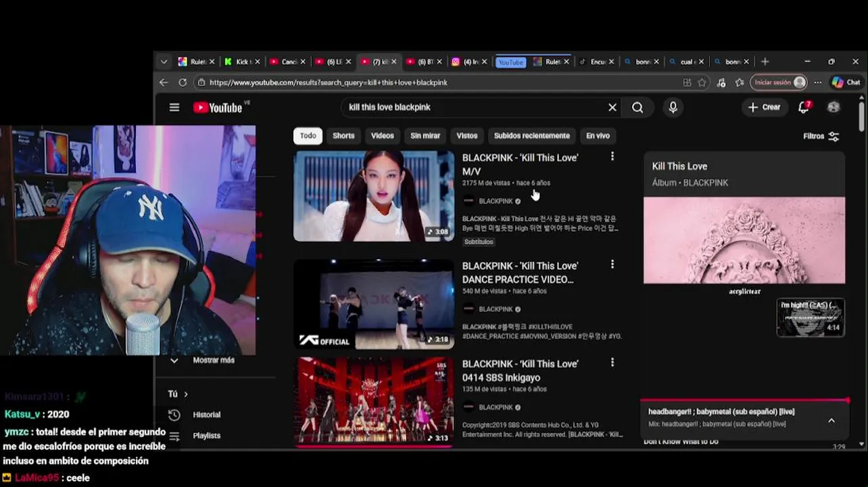Click chat username LaMica95
This screenshot has height=487, width=868.
(x=37, y=478)
